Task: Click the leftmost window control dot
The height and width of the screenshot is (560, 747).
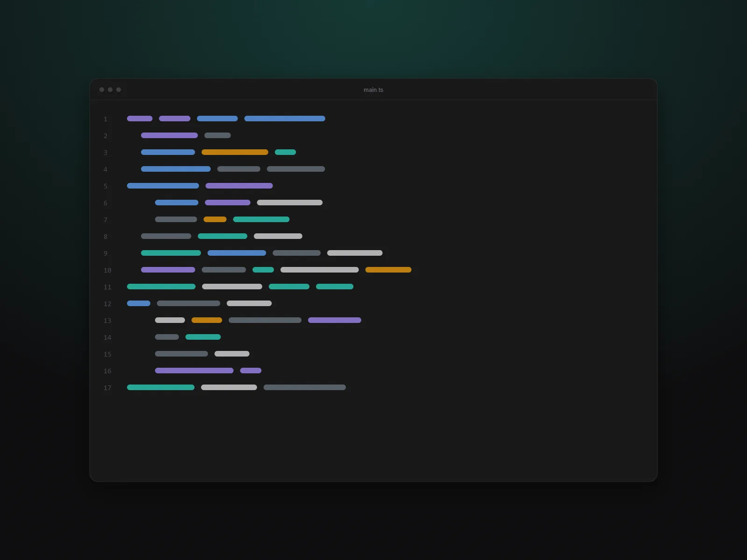Action: [x=102, y=90]
